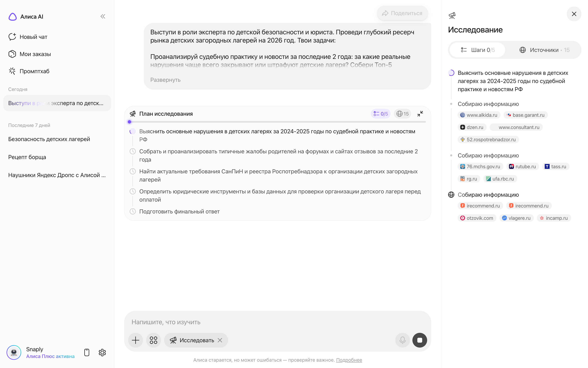Remove the Исследовать mode with X
Screen dimensions: 588x368
(x=220, y=340)
